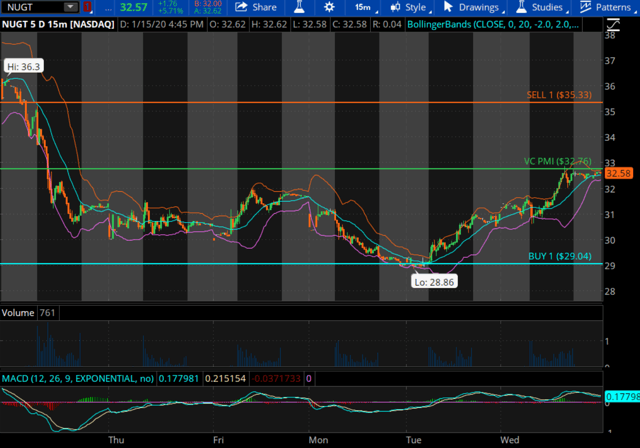This screenshot has height=448, width=640.
Task: Click the D: 1/15/20 4:45 PM readout
Action: pos(162,24)
